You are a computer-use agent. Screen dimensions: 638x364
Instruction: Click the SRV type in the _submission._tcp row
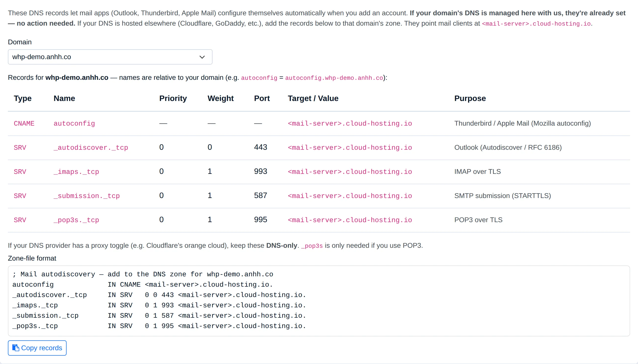pos(20,196)
